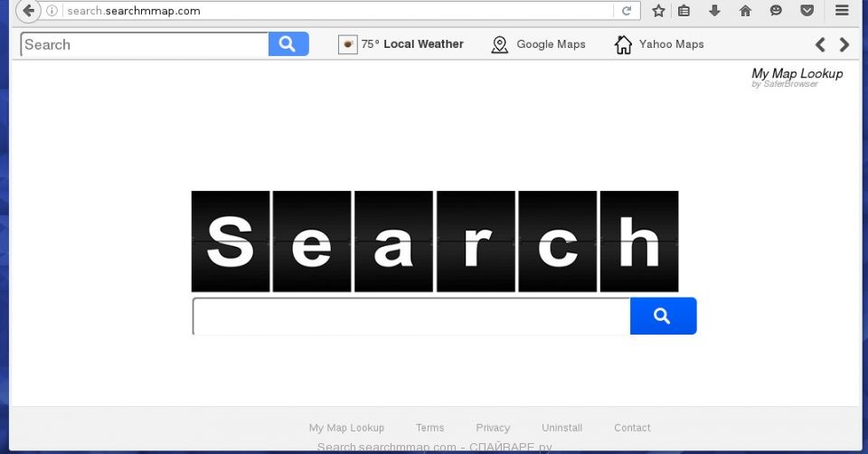Open the downloads arrow icon
Image resolution: width=868 pixels, height=454 pixels.
(x=714, y=11)
